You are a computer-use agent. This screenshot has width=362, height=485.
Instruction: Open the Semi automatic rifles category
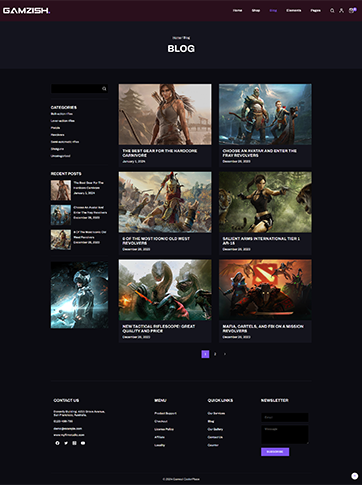tap(65, 142)
